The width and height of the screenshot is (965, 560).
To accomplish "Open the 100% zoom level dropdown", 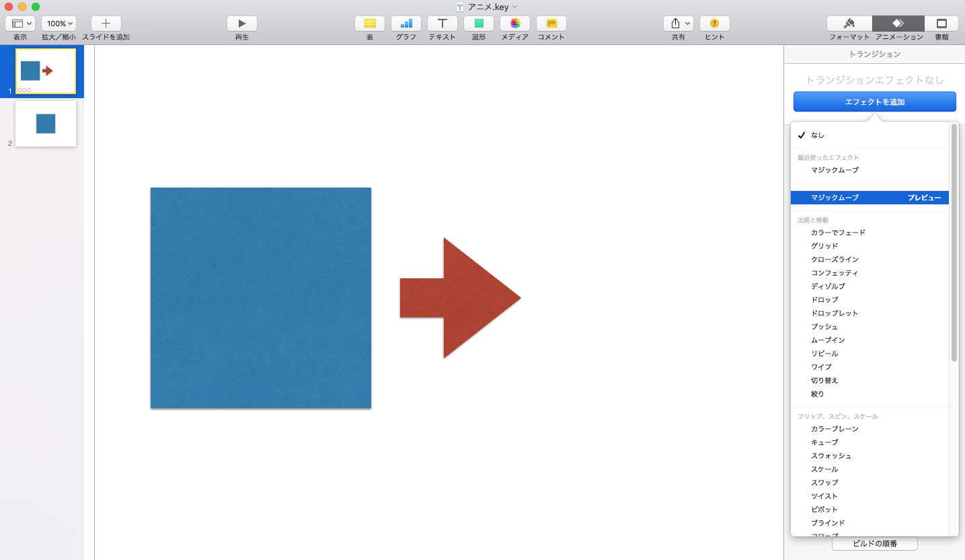I will tap(59, 24).
